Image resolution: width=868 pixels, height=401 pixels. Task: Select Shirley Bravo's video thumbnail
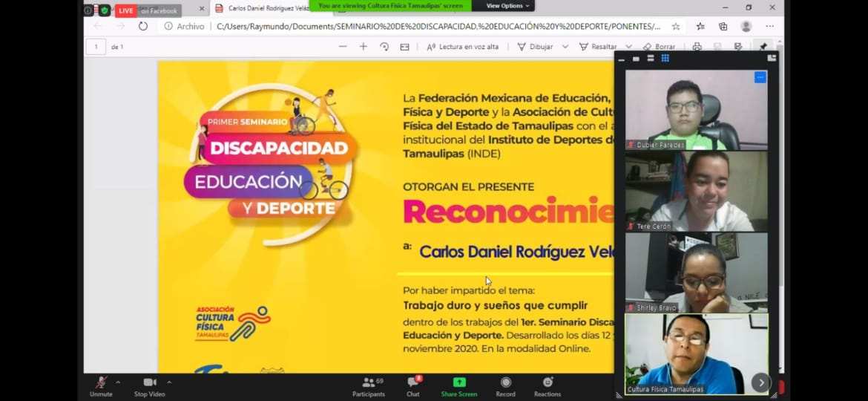pos(696,272)
